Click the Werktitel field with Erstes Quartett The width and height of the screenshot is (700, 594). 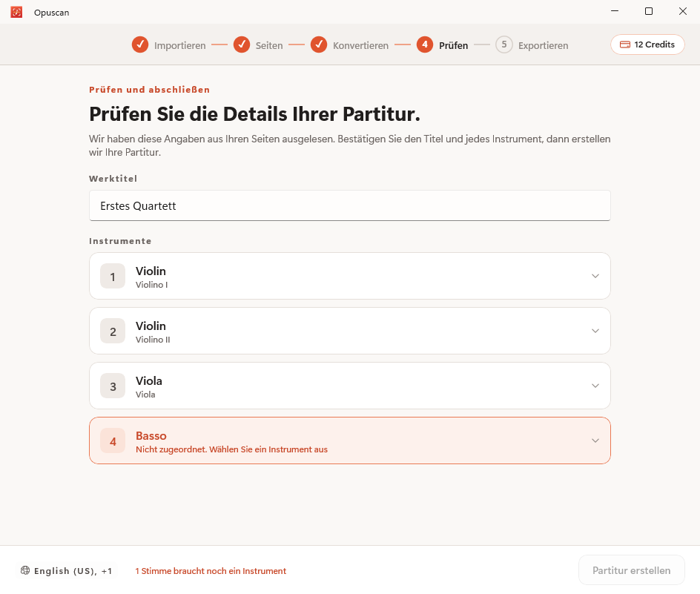point(349,206)
